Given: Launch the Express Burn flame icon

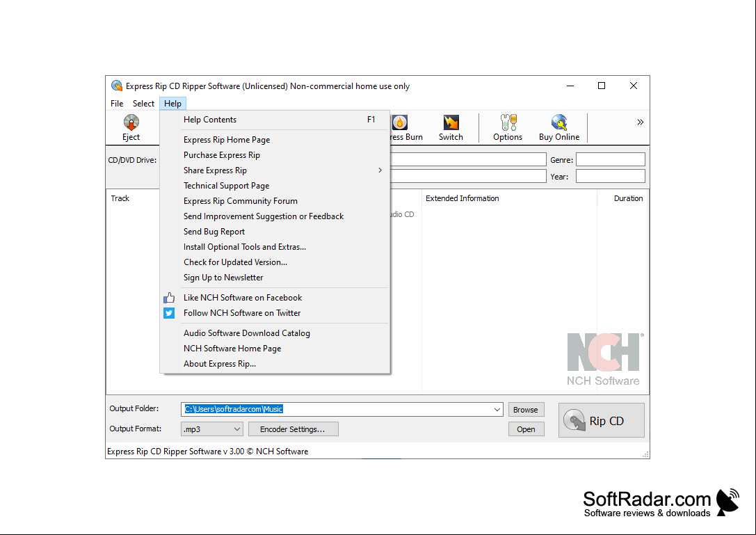Looking at the screenshot, I should (x=400, y=122).
